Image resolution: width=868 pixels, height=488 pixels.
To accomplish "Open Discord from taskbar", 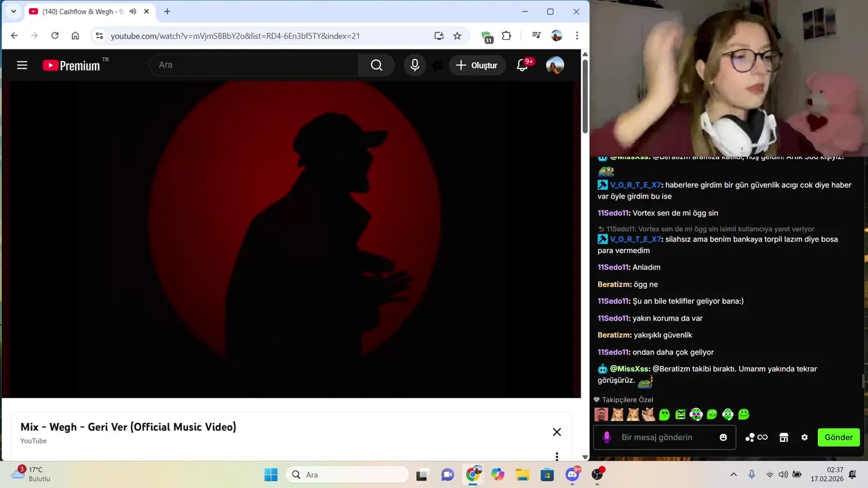I will click(x=572, y=474).
